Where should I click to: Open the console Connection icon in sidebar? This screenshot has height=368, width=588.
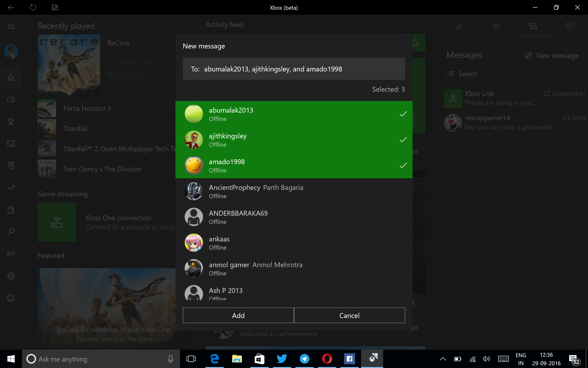tap(11, 254)
